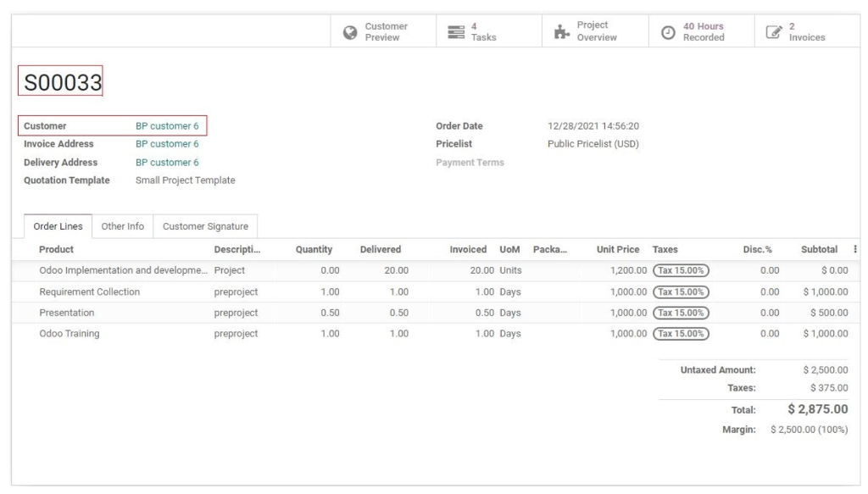The height and width of the screenshot is (494, 868).
Task: Click the Tax 15.00% tag on Odoo Training row
Action: (x=681, y=334)
